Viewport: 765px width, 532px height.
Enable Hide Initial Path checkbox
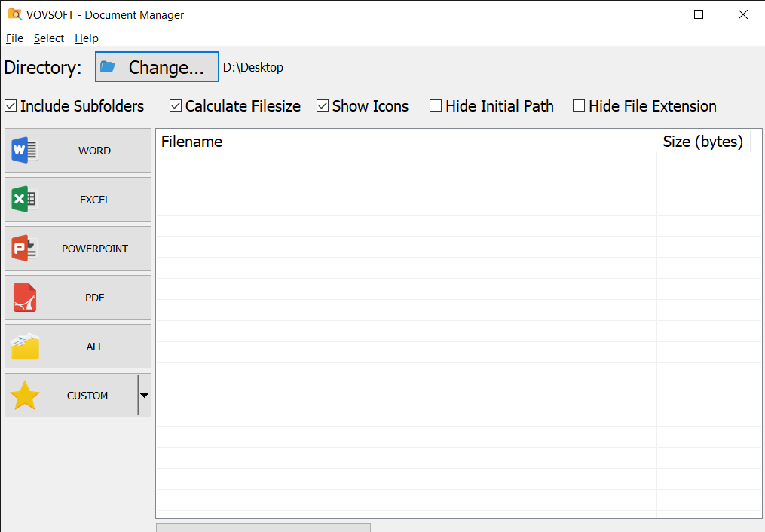point(436,105)
